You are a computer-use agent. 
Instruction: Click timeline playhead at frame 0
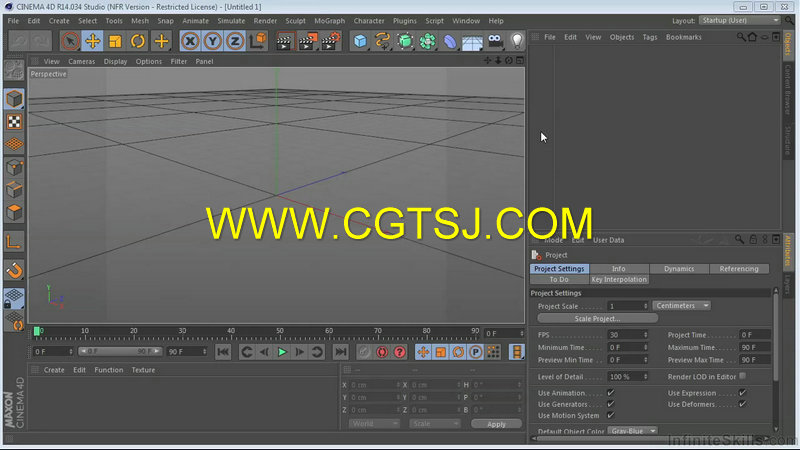37,332
